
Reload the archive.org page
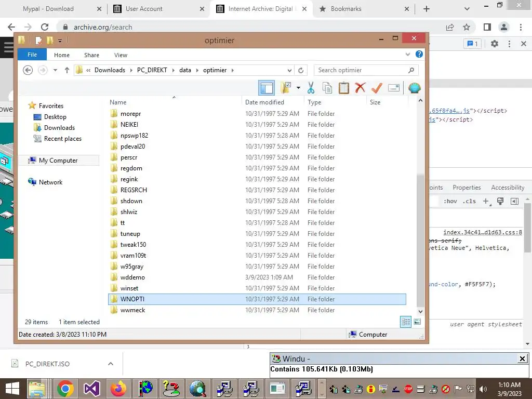point(45,27)
